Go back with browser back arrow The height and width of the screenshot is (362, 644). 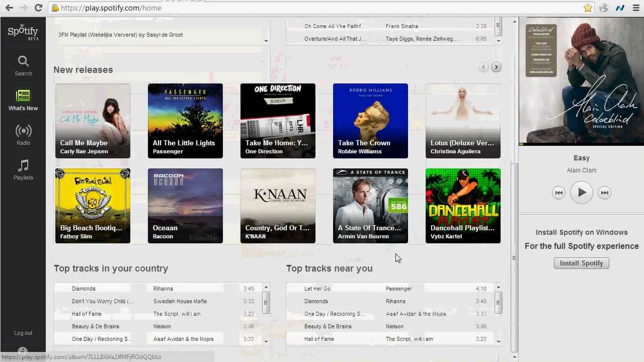pyautogui.click(x=9, y=8)
